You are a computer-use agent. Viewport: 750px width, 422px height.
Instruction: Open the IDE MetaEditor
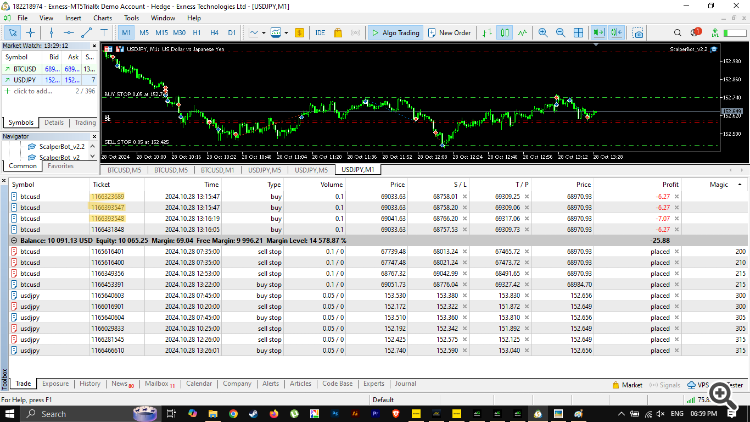click(320, 33)
